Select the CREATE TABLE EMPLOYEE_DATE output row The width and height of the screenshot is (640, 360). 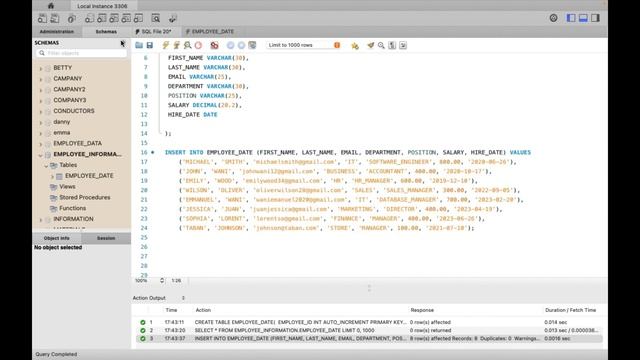click(369, 322)
